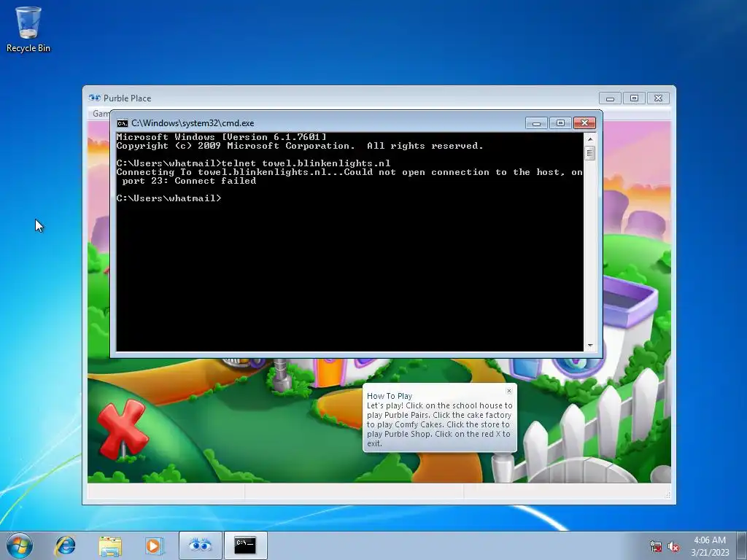Click the 'port 23: Connect failed' text
Image resolution: width=747 pixels, height=560 pixels.
pos(189,181)
